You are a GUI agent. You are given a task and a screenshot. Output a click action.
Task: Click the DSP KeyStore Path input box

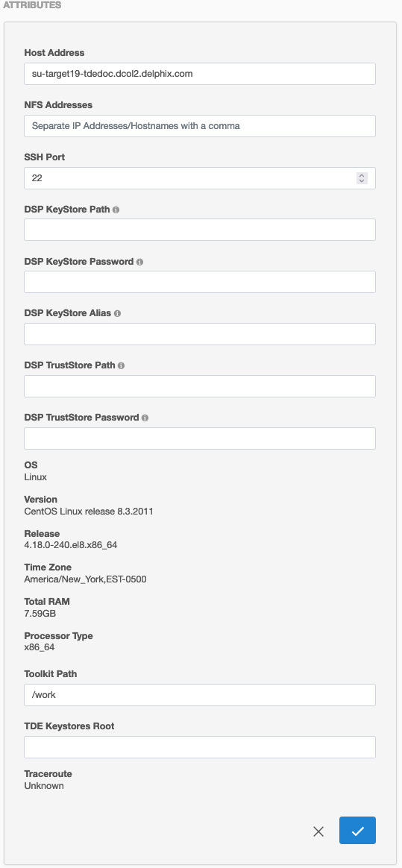point(200,230)
